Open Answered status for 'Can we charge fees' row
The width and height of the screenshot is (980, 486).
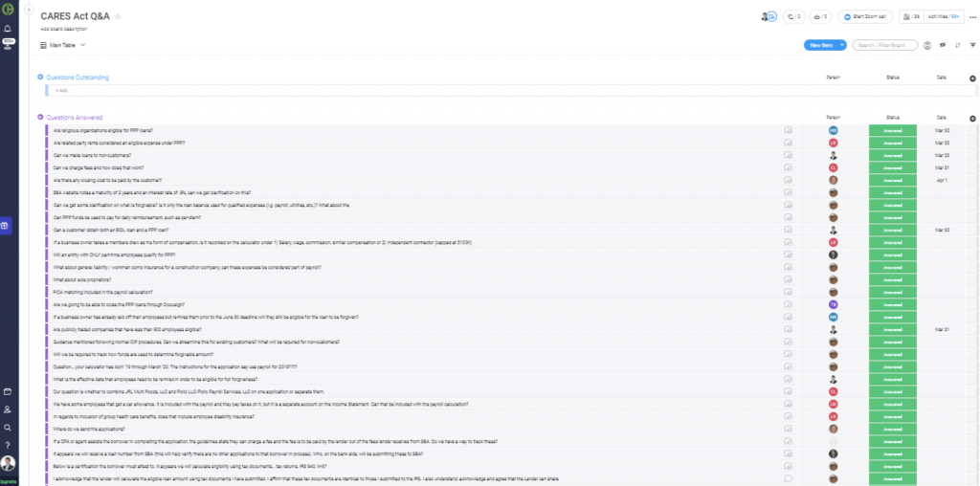(x=893, y=168)
